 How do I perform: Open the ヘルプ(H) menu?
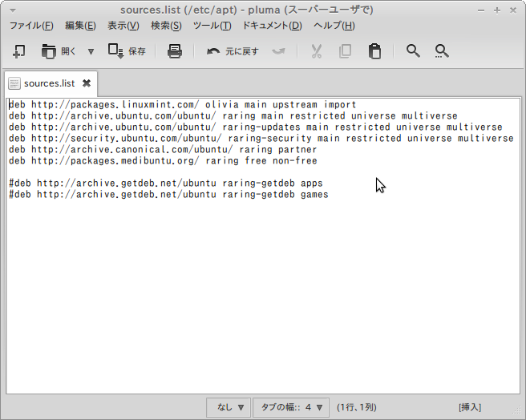(x=334, y=26)
